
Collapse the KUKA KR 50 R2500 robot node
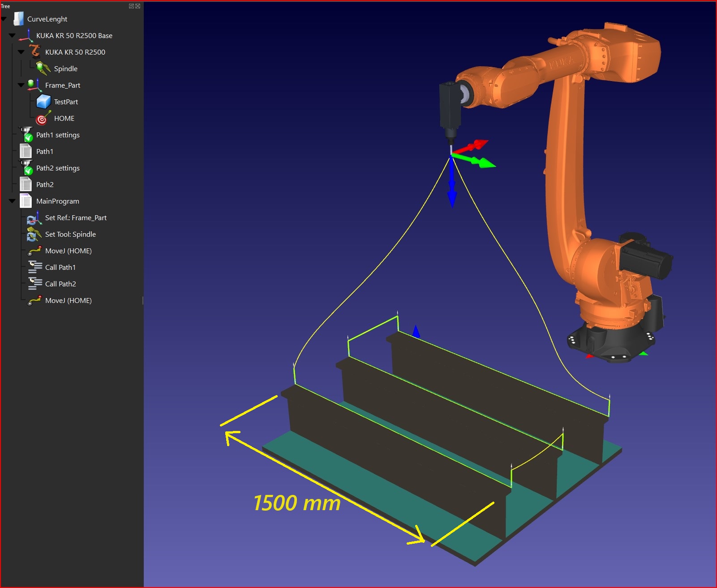point(21,52)
